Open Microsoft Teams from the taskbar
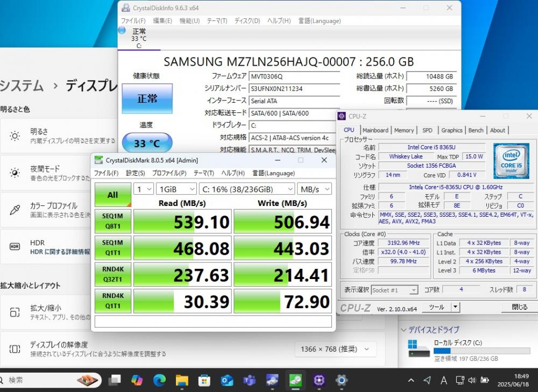The height and width of the screenshot is (392, 538). [x=250, y=380]
